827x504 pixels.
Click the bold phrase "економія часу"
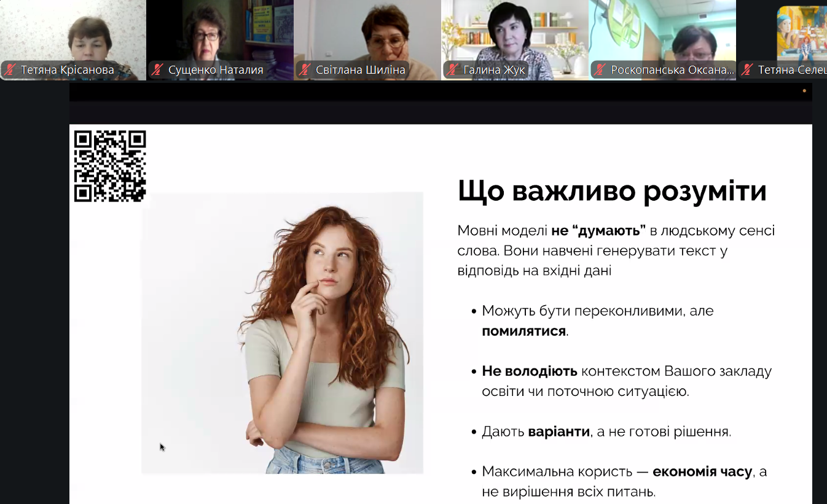pos(702,471)
